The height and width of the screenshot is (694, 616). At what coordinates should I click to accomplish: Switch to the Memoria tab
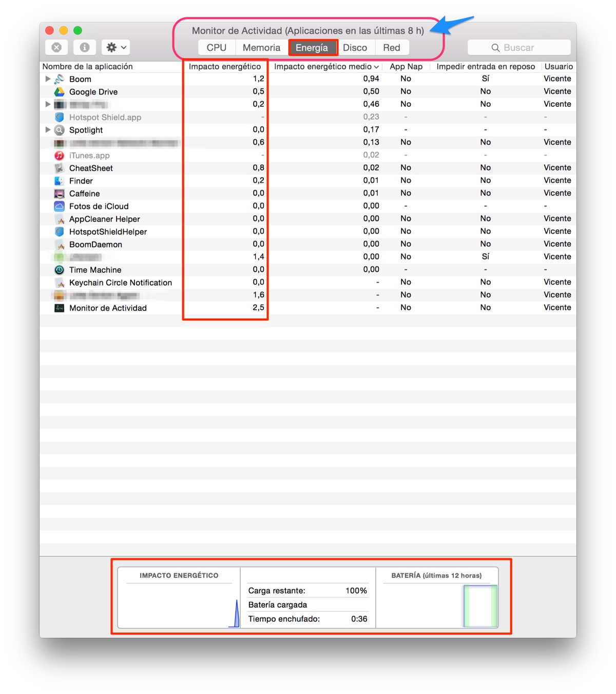coord(262,48)
